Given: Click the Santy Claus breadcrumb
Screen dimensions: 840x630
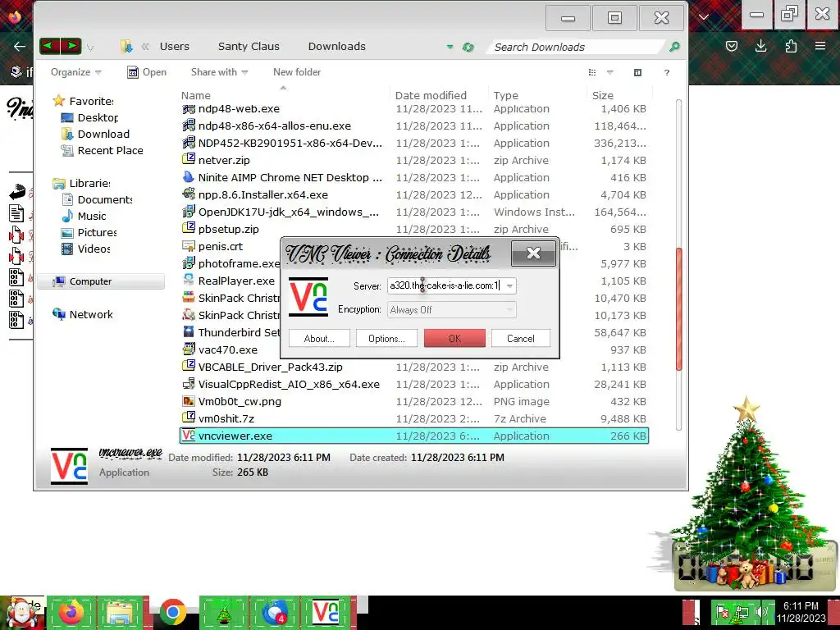Looking at the screenshot, I should [249, 47].
